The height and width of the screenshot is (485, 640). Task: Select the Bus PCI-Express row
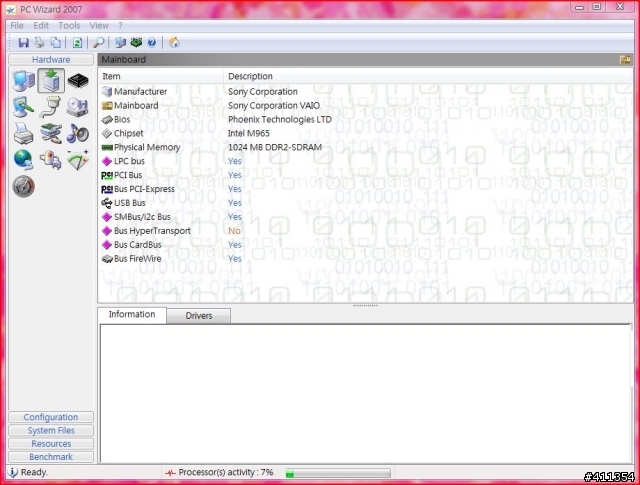coord(365,189)
